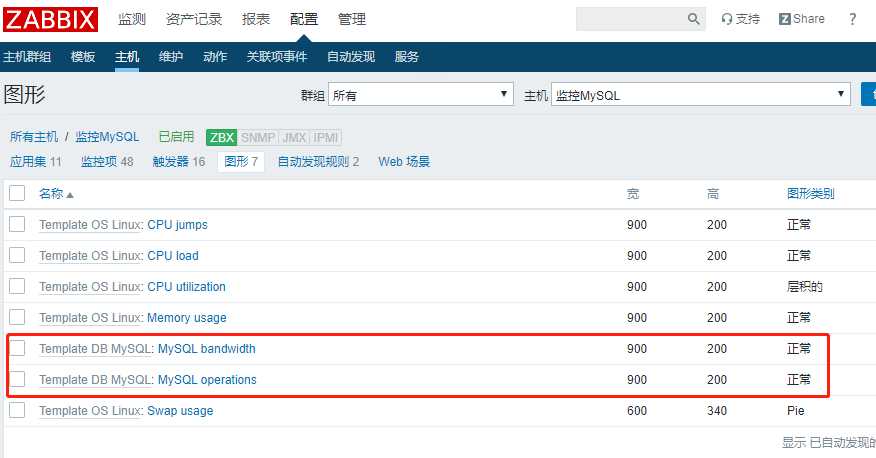Open the 监测 top menu

(x=132, y=20)
